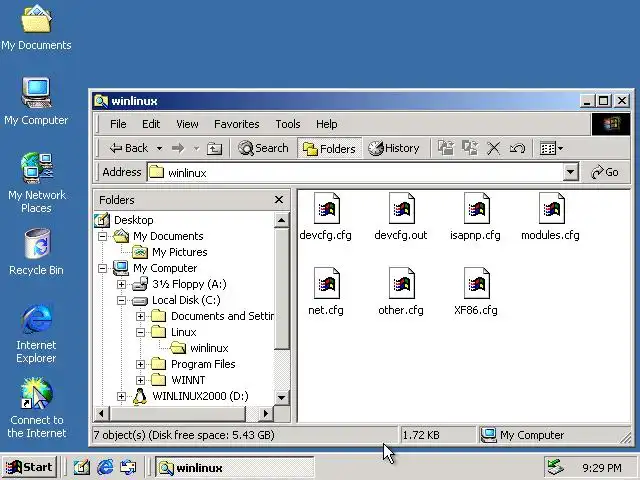The image size is (640, 480).
Task: Toggle the Search pane button
Action: click(263, 148)
